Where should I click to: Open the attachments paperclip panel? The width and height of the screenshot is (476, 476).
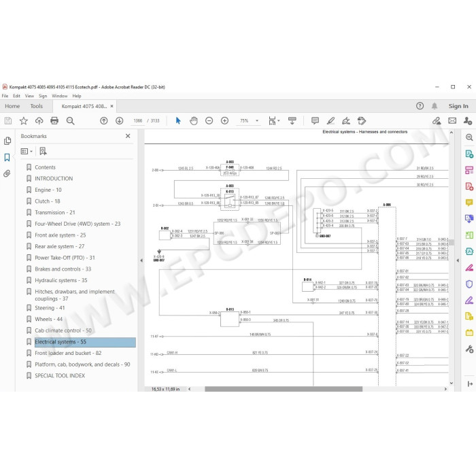tap(7, 173)
